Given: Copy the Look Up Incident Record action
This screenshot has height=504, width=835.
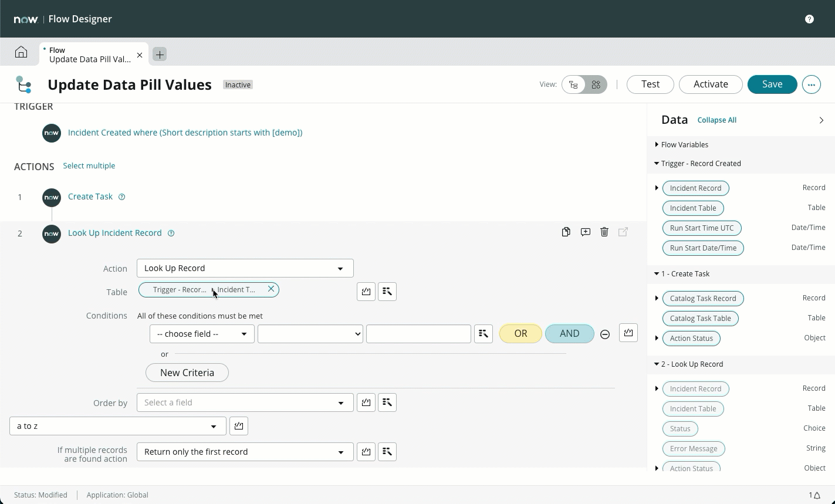Looking at the screenshot, I should tap(566, 232).
